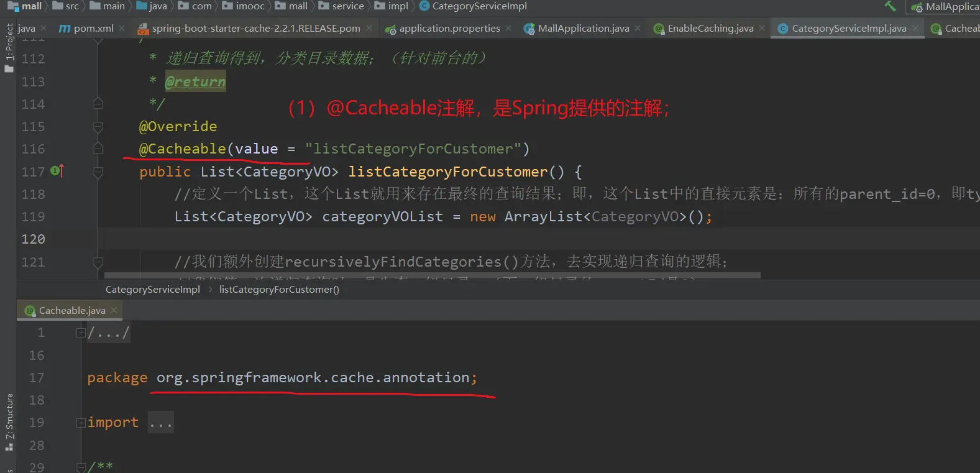This screenshot has height=473, width=980.
Task: Close the EnableCaching.java tab
Action: coord(762,28)
